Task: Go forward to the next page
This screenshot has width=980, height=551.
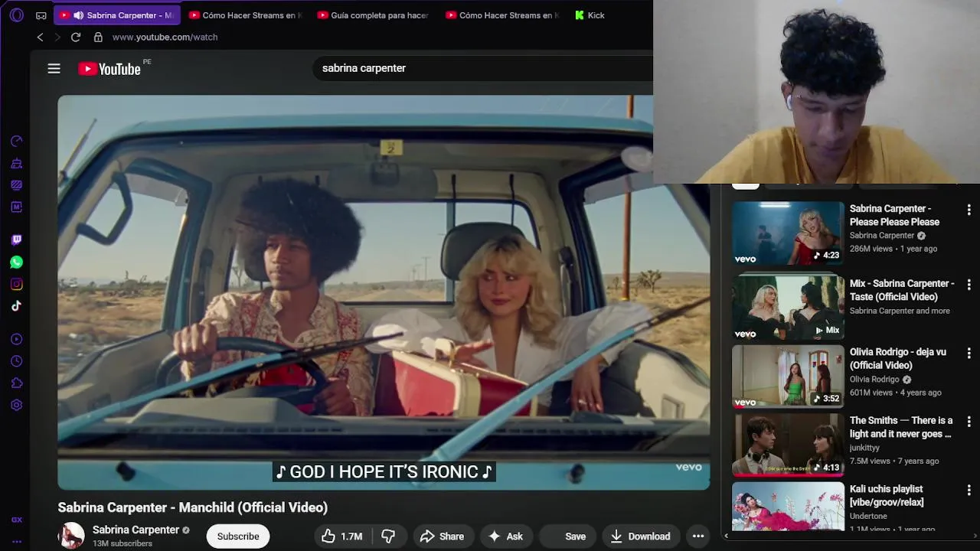Action: point(57,37)
